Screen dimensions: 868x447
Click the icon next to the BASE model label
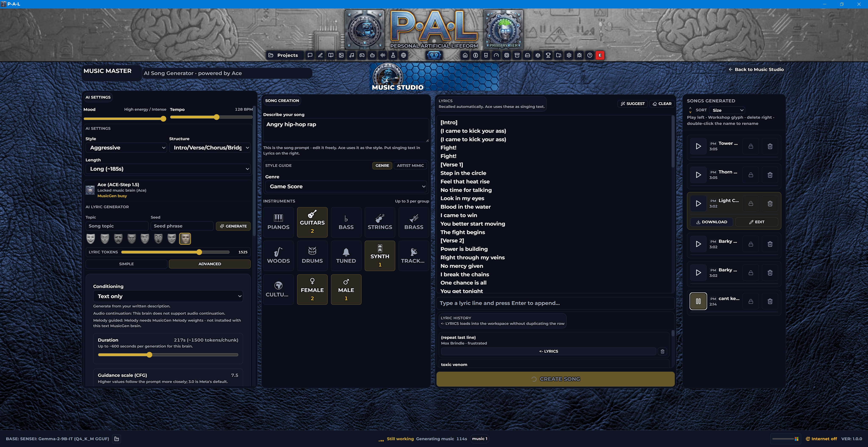click(x=117, y=439)
